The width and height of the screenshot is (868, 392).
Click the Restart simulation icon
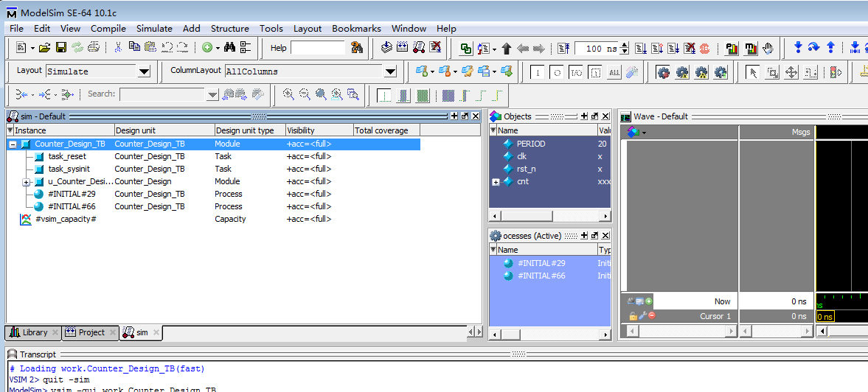pyautogui.click(x=563, y=49)
